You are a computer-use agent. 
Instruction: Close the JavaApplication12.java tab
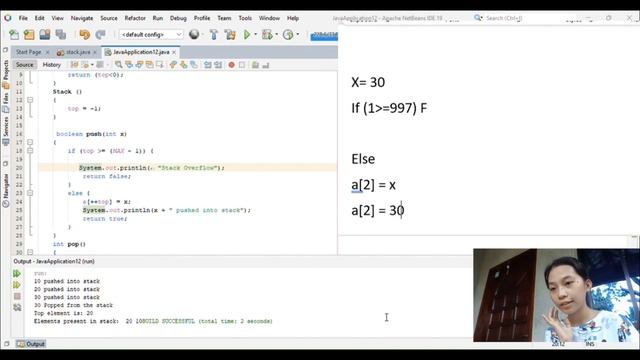(x=174, y=52)
